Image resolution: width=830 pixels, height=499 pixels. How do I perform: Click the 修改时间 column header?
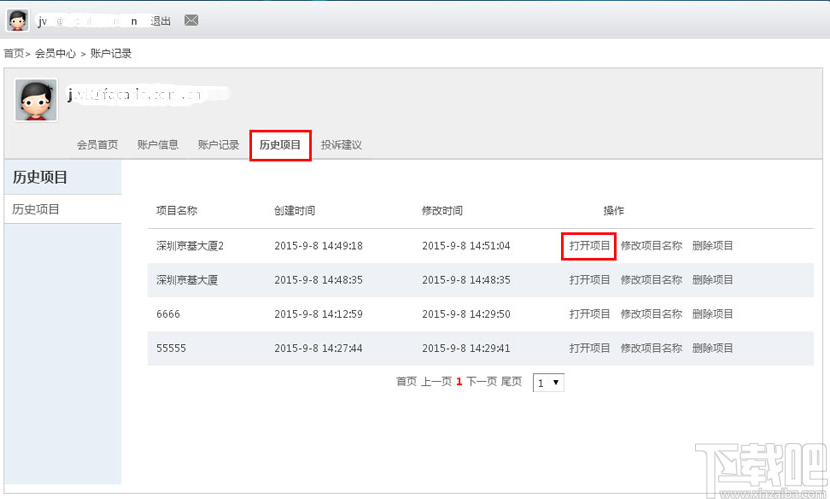442,211
